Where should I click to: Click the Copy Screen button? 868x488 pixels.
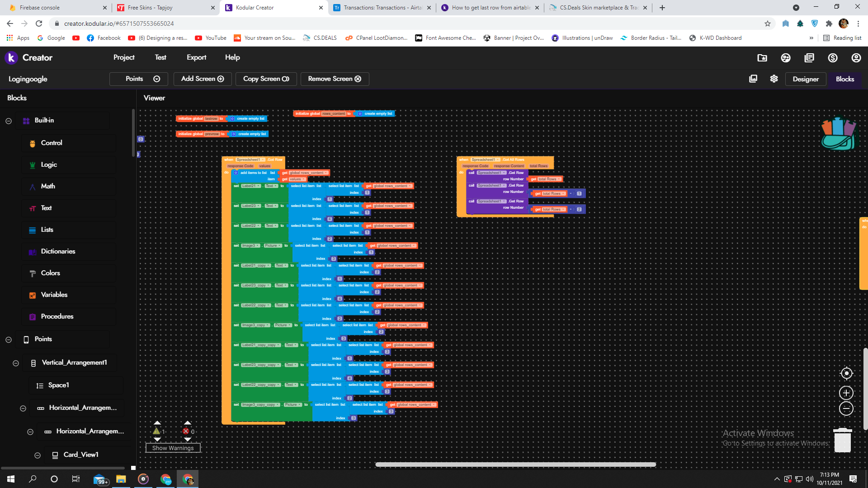(x=266, y=79)
